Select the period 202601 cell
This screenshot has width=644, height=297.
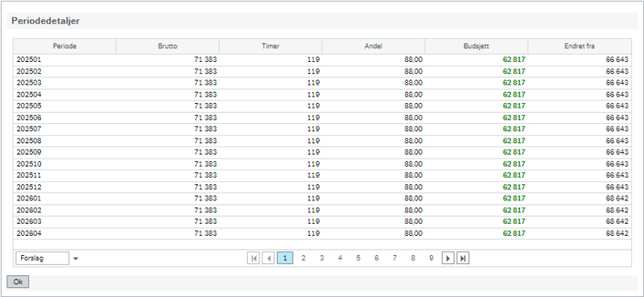pos(65,199)
